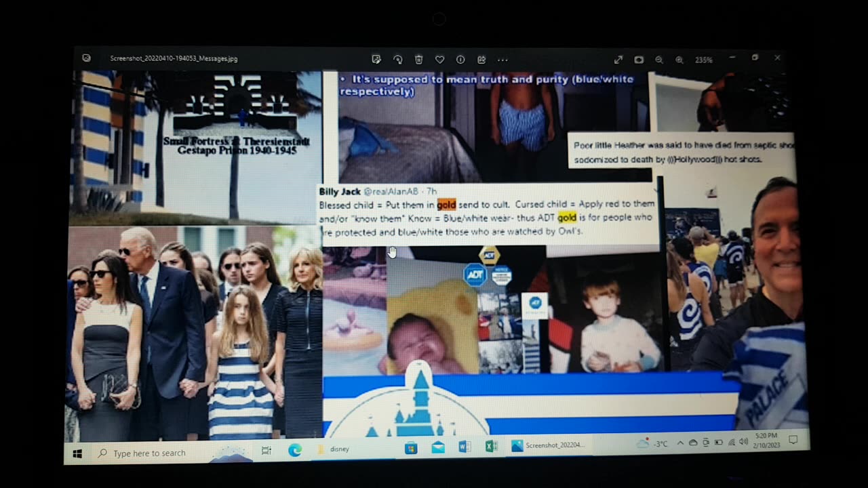
Task: Restore down the Photos window
Action: coord(755,58)
